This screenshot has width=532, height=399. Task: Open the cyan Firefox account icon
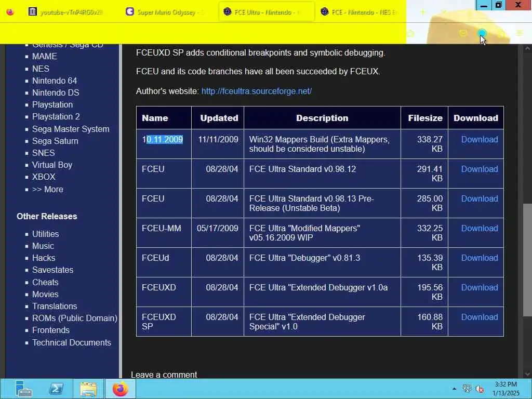[482, 33]
